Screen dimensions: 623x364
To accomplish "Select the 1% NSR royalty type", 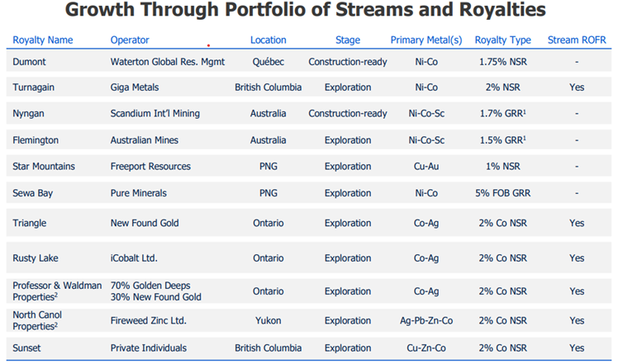I will pos(502,167).
